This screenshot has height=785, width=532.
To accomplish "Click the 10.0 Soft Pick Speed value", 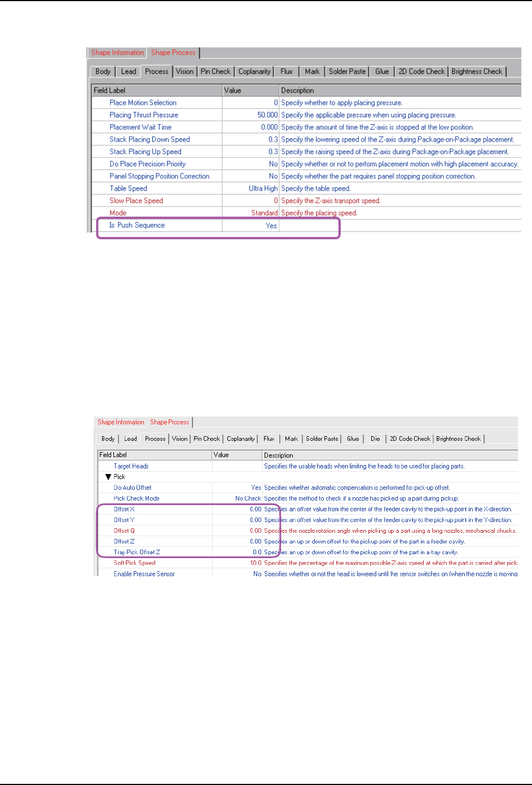I will pyautogui.click(x=256, y=563).
